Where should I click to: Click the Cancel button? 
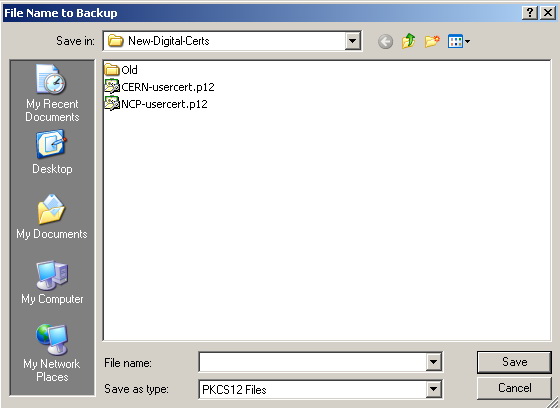[514, 388]
